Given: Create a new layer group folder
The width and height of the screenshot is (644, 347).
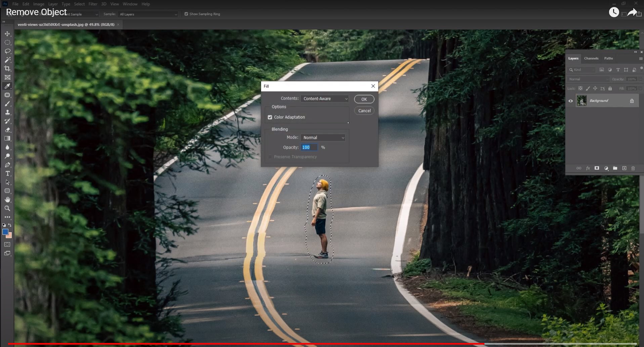Looking at the screenshot, I should 615,168.
